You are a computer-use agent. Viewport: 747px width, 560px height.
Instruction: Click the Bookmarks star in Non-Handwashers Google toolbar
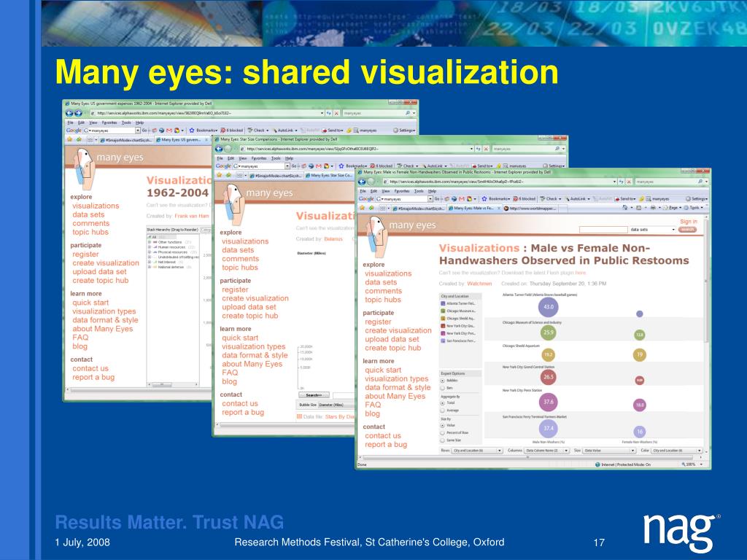484,199
